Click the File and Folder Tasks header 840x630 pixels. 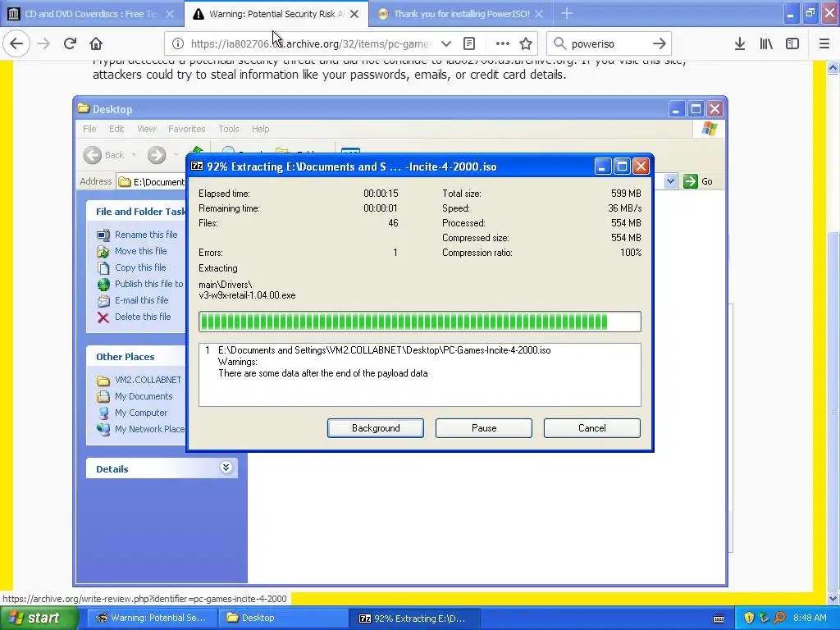[x=135, y=212]
